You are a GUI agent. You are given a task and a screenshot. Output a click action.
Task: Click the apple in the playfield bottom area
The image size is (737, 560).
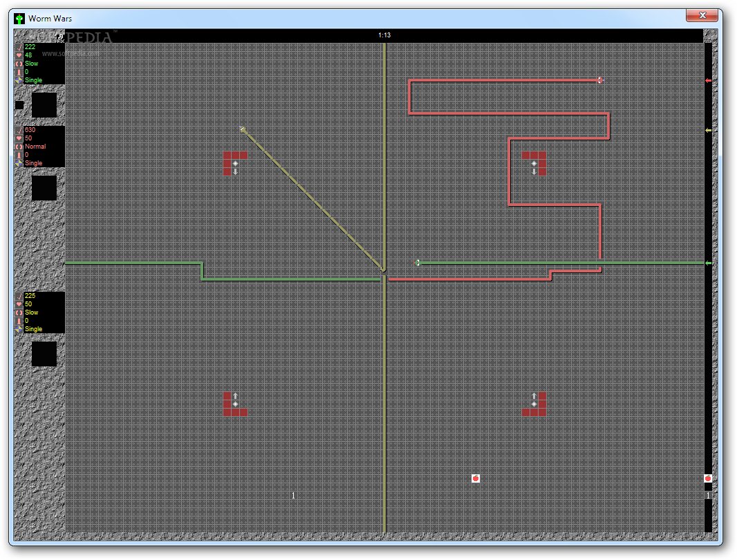click(x=476, y=478)
